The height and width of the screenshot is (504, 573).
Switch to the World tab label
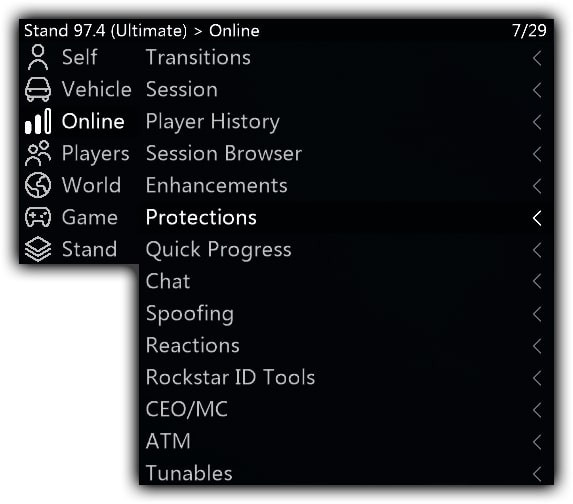[x=91, y=185]
